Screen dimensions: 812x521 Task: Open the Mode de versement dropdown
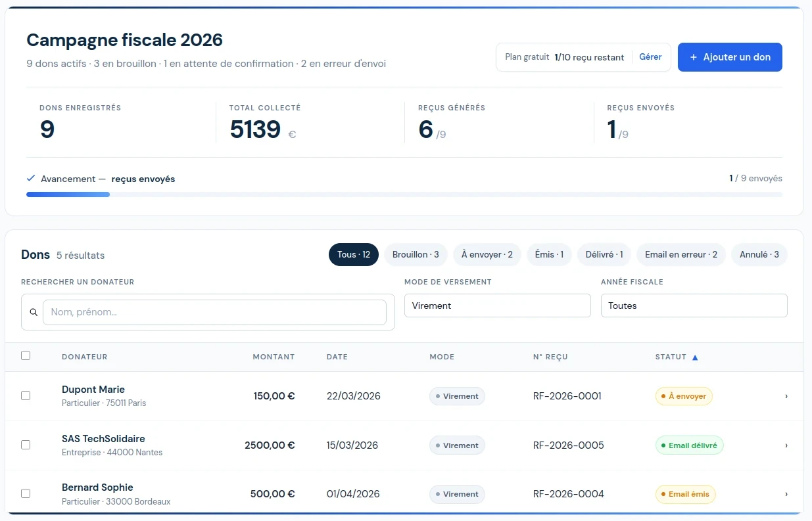point(497,306)
